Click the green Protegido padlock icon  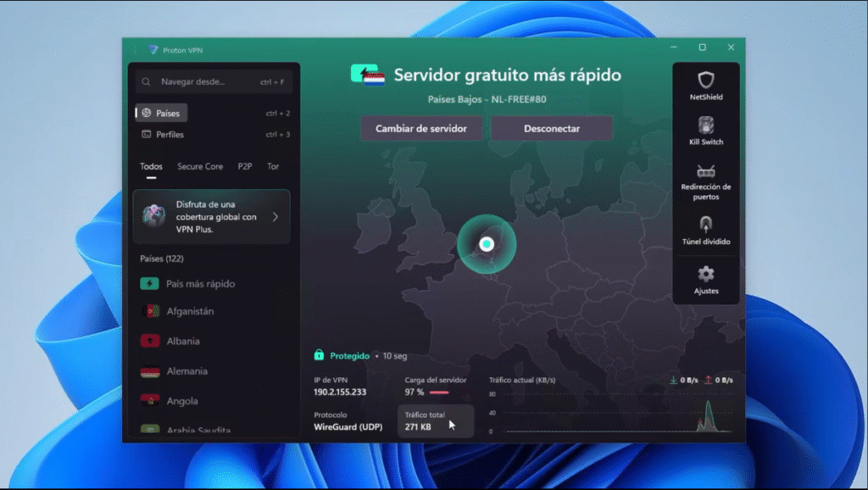(x=319, y=355)
